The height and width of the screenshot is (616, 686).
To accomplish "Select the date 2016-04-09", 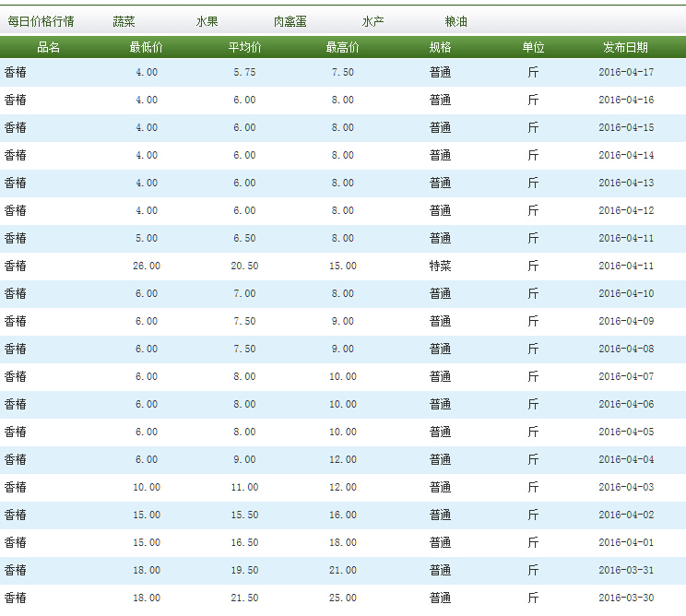I will (626, 321).
